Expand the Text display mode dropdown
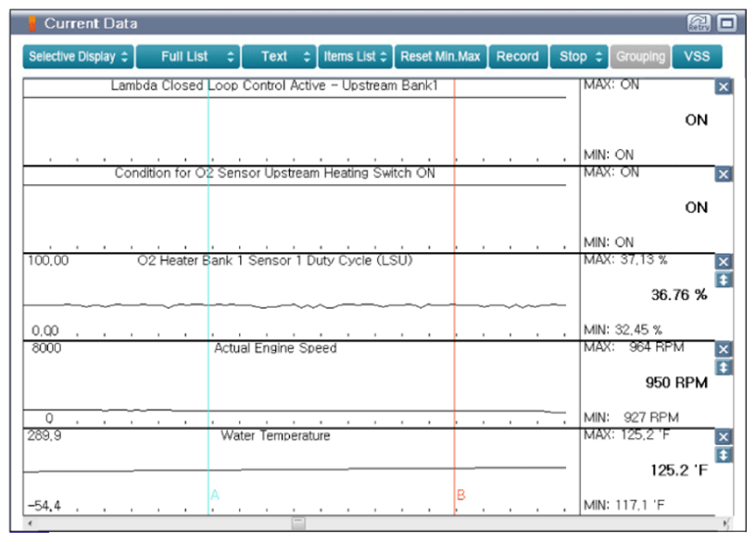The image size is (756, 542). click(279, 57)
